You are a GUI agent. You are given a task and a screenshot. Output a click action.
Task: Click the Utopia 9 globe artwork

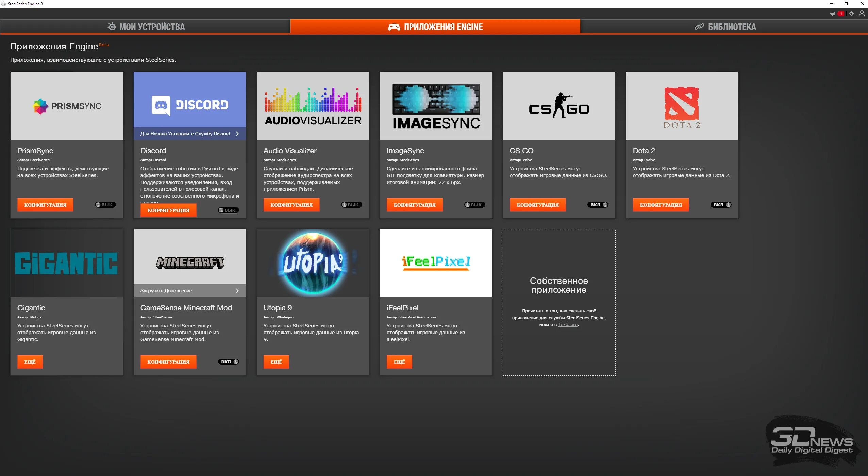pyautogui.click(x=313, y=263)
